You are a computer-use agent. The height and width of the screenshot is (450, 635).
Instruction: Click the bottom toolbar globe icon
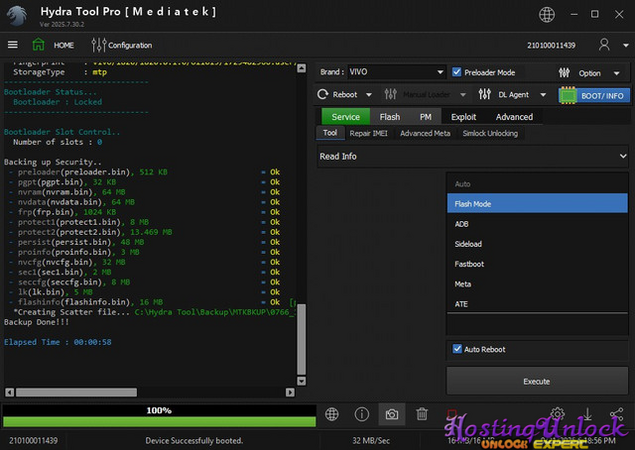pyautogui.click(x=333, y=414)
